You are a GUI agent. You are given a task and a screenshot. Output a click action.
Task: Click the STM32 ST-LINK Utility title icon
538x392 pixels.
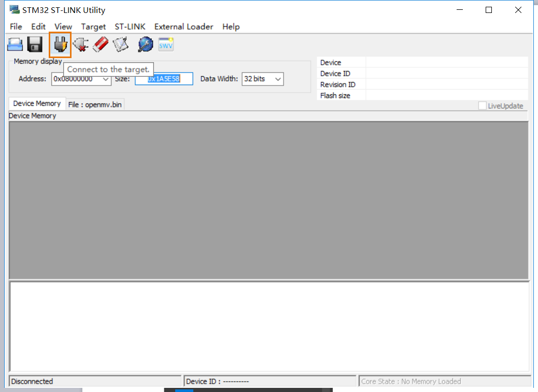(15, 10)
